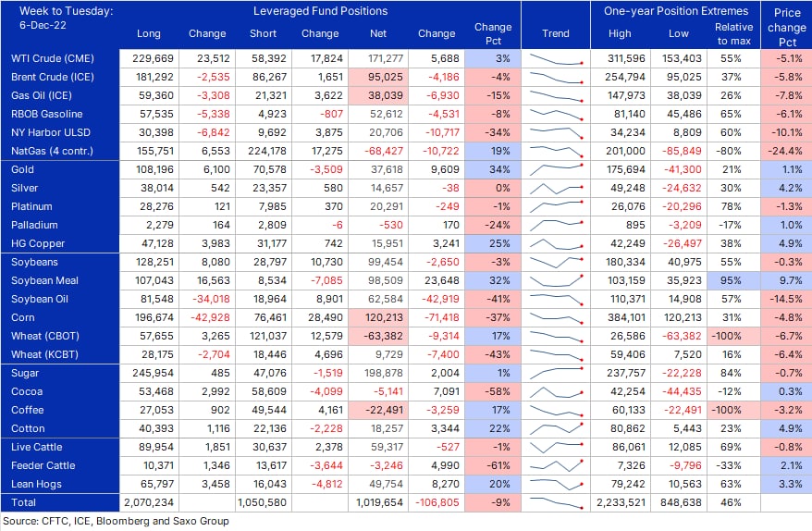Image resolution: width=812 pixels, height=531 pixels.
Task: Select NatGas net value -68,427
Action: tap(383, 152)
